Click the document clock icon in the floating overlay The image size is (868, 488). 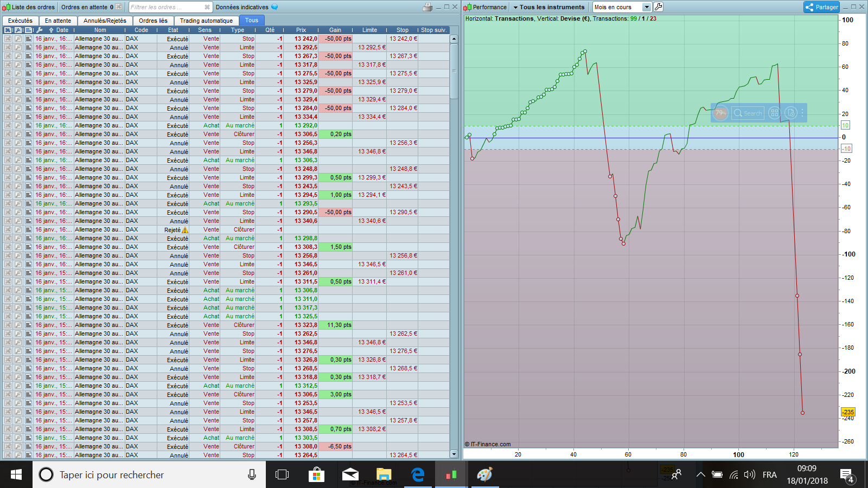coord(790,113)
